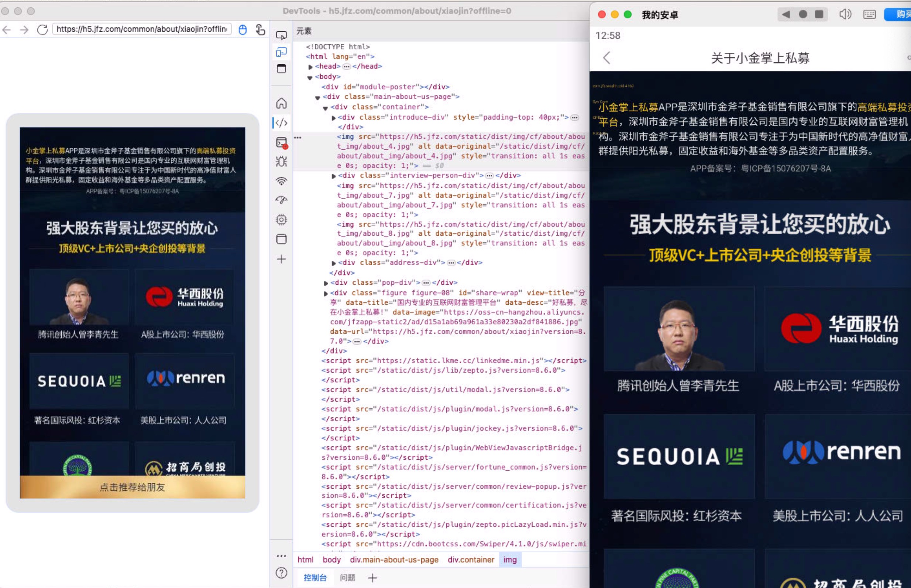Expand the head element node
This screenshot has width=911, height=588.
(x=310, y=67)
